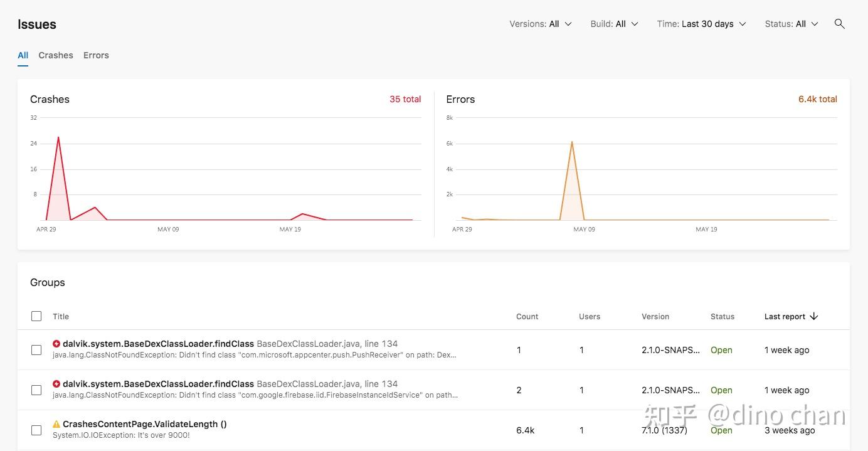This screenshot has width=868, height=451.
Task: Tick the CrashesContentPage.ValidateLength row checkbox
Action: 36,430
